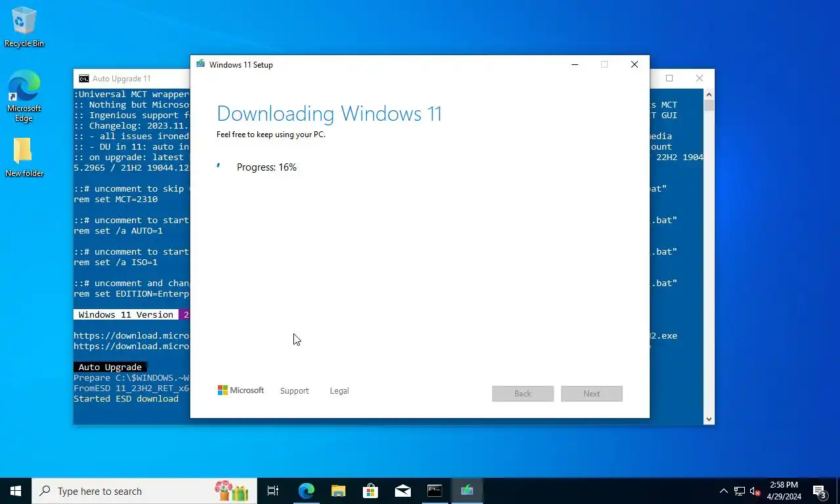Minimize the Windows 11 Setup window
This screenshot has width=840, height=504.
(x=575, y=64)
